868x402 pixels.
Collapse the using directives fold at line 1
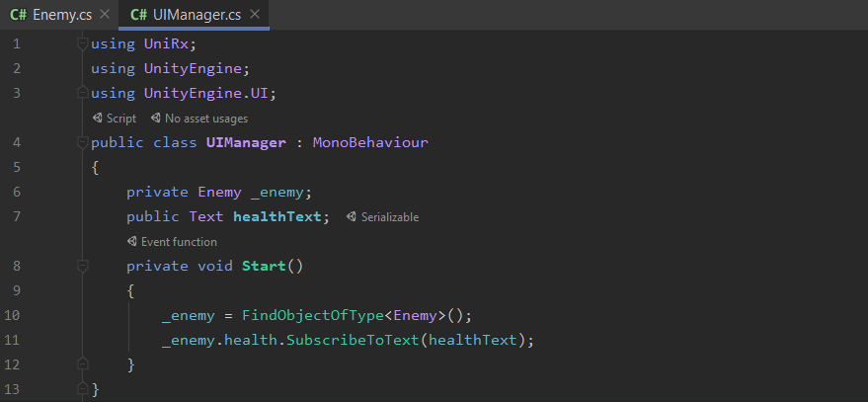[83, 43]
